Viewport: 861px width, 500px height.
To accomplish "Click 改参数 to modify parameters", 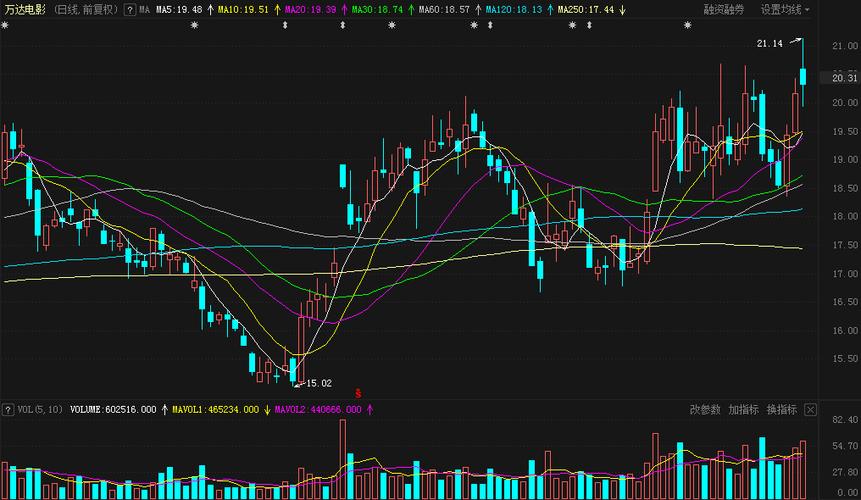I will click(705, 410).
